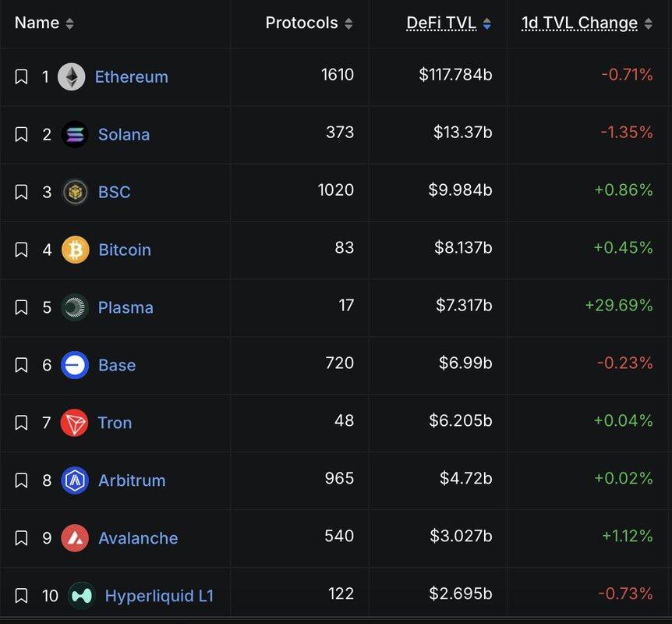Click the Solana chain logo icon
This screenshot has width=672, height=624.
pos(75,134)
